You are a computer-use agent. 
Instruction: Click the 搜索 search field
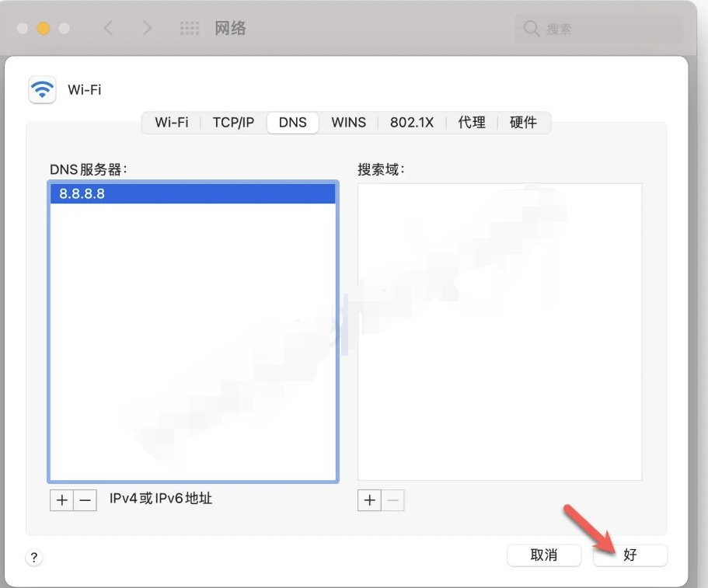[598, 29]
